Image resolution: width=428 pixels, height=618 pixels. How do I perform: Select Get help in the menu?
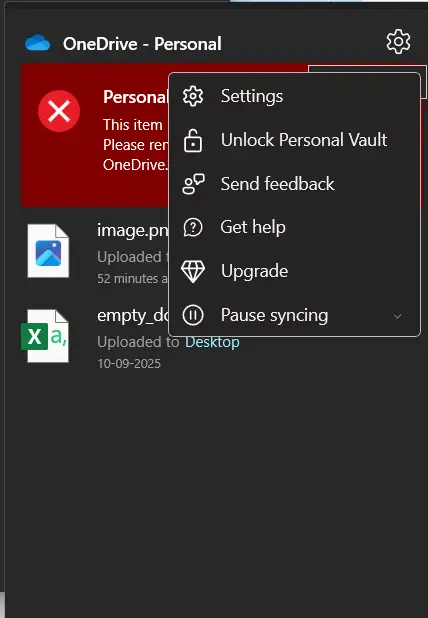pyautogui.click(x=294, y=227)
